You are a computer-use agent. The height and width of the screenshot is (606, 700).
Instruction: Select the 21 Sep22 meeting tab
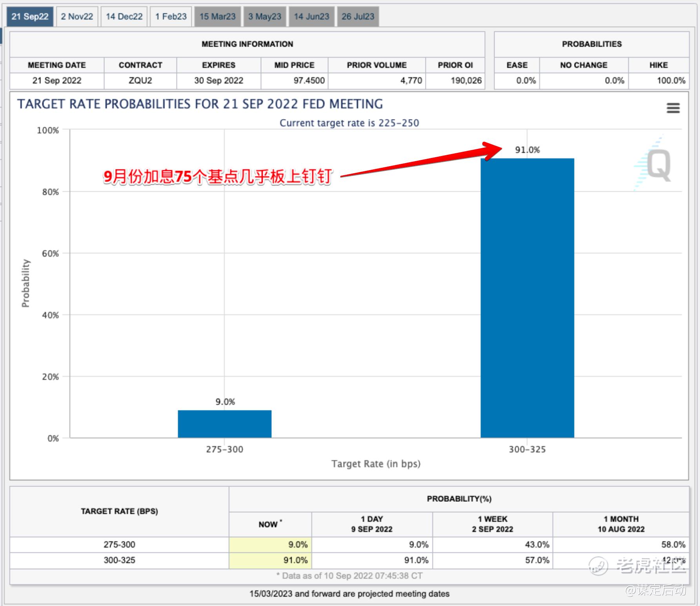click(30, 16)
